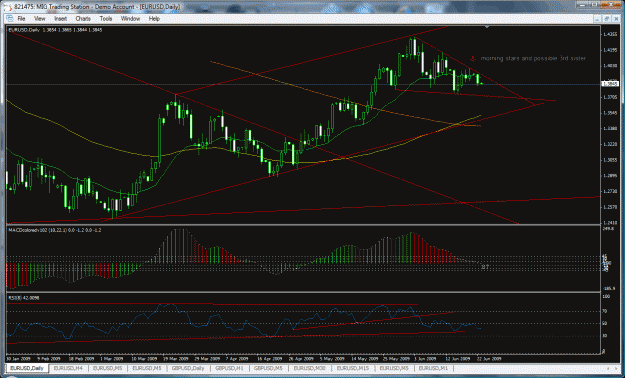
Task: Switch to the EURUSD,M15 chart tab
Action: click(x=353, y=368)
